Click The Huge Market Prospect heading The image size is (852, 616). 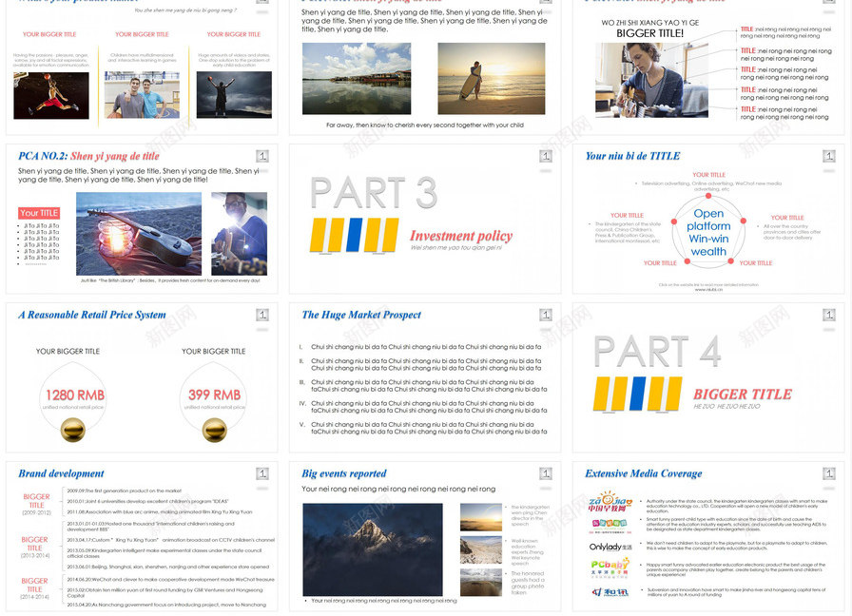click(361, 315)
